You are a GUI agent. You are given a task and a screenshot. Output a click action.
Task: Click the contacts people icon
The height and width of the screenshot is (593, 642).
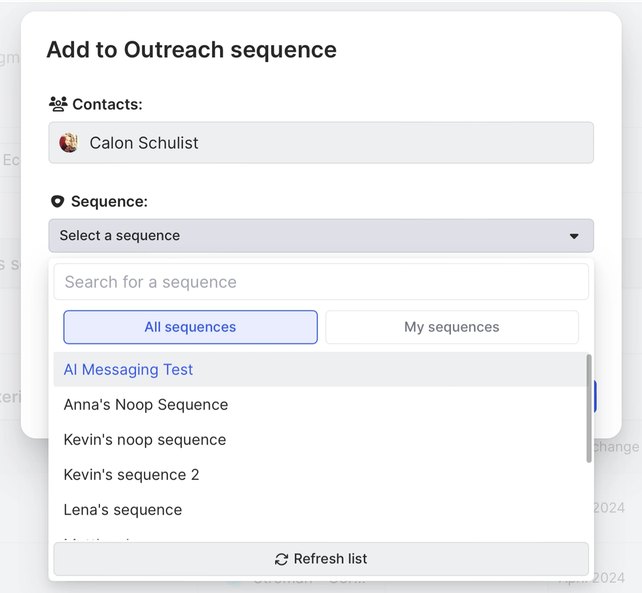coord(58,104)
